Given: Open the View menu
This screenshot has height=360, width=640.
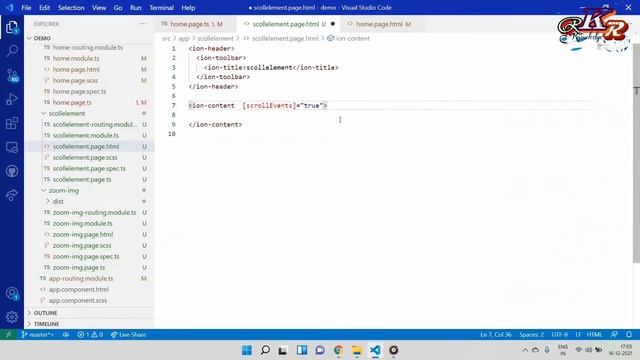Looking at the screenshot, I should coord(99,7).
